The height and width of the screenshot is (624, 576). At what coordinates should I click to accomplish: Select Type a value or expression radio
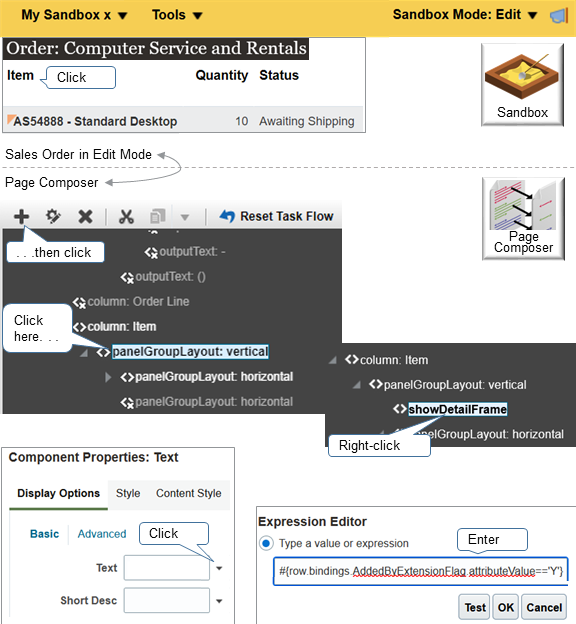(266, 543)
